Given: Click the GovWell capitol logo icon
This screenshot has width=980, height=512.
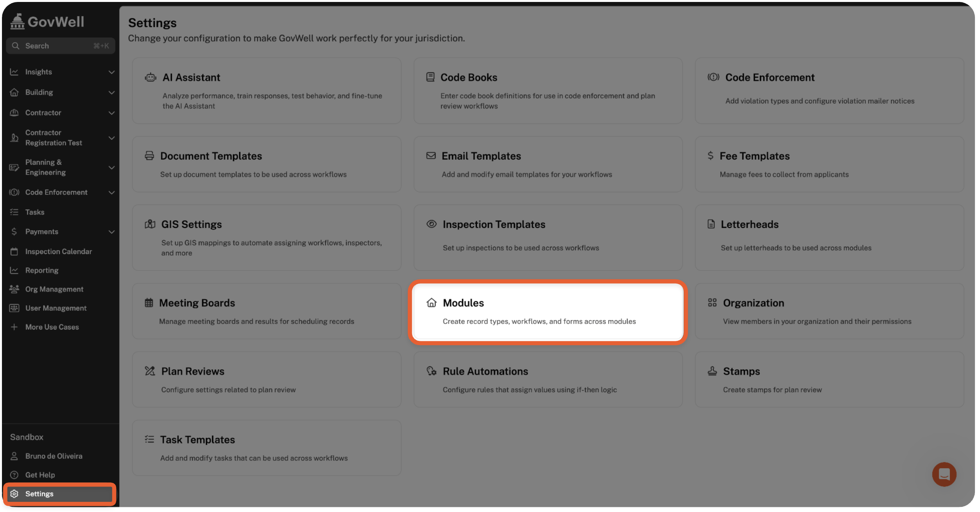Looking at the screenshot, I should tap(17, 21).
